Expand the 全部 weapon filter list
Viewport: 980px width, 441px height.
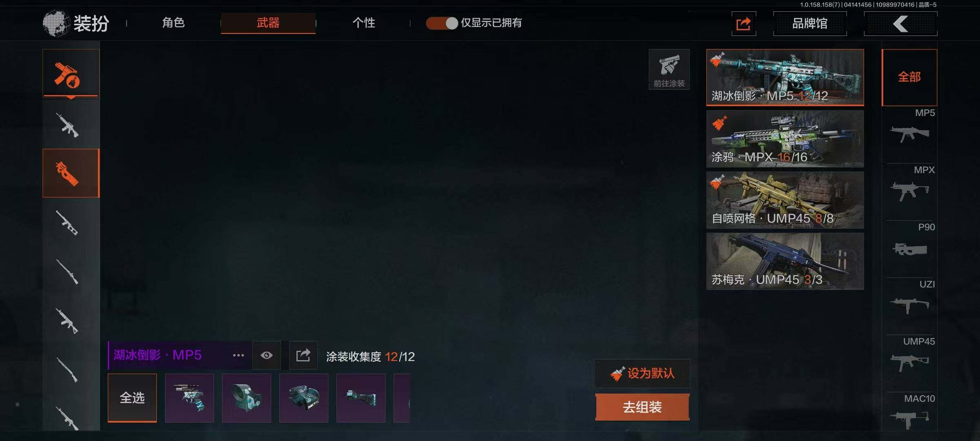[x=909, y=77]
